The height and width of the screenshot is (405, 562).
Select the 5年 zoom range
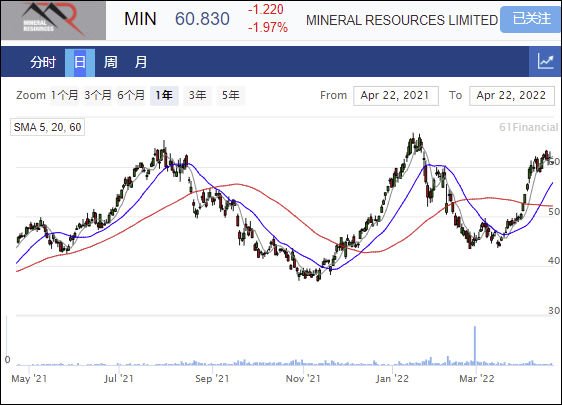[x=230, y=96]
